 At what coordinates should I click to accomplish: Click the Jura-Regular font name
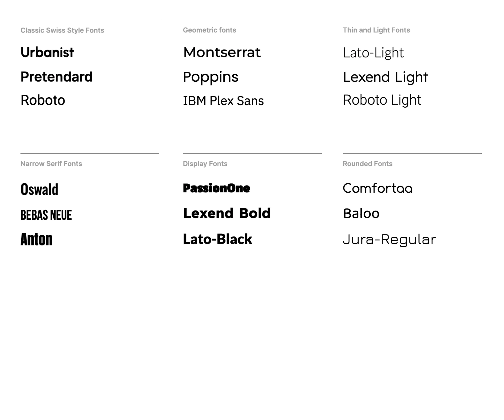coord(389,239)
